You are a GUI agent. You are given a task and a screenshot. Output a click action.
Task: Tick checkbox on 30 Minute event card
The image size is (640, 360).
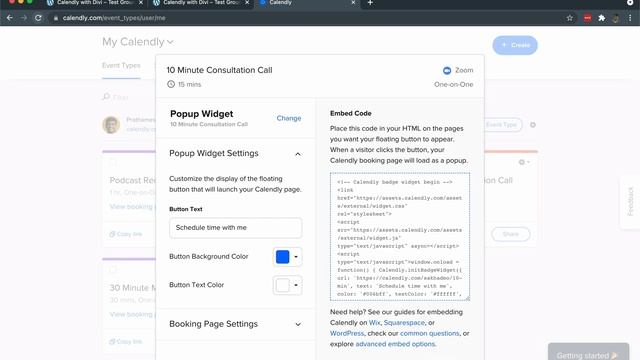pos(113,270)
